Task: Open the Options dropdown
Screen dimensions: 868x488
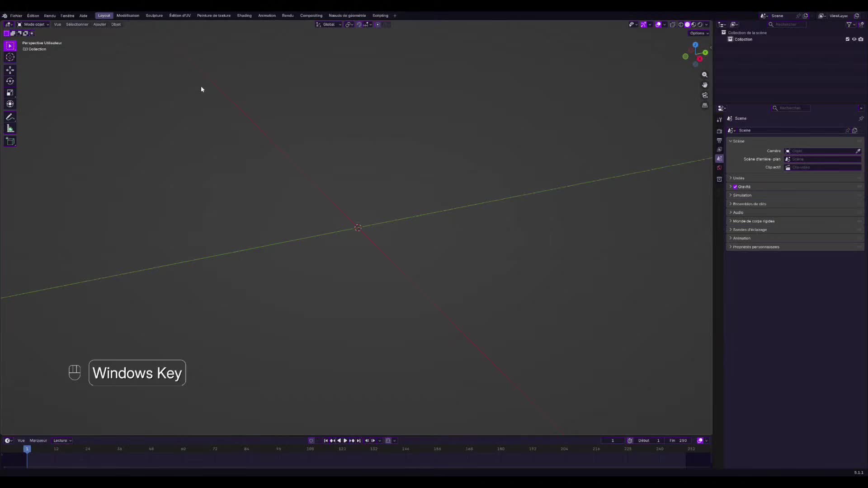Action: point(699,33)
